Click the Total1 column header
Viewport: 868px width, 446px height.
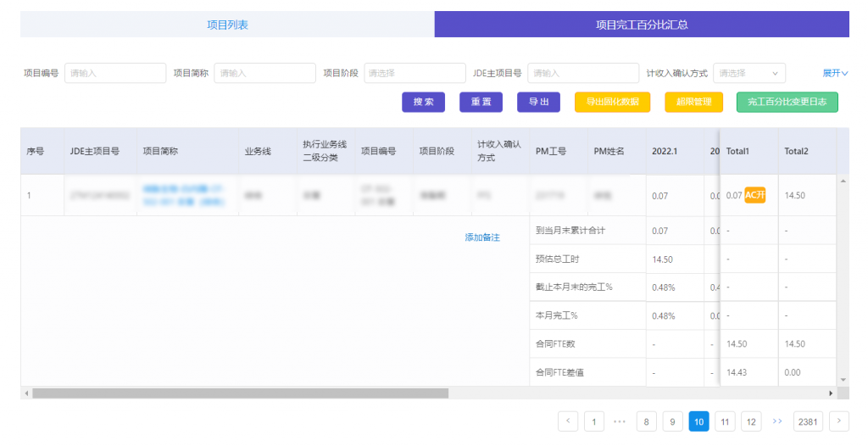749,151
